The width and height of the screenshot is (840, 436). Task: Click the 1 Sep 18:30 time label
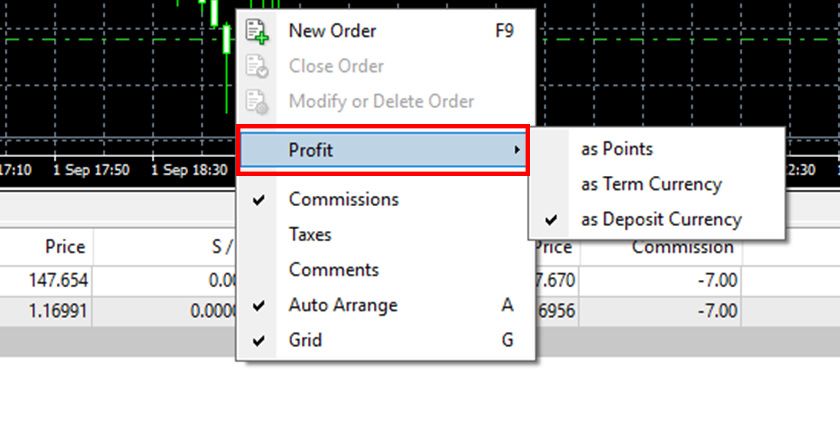pyautogui.click(x=189, y=170)
